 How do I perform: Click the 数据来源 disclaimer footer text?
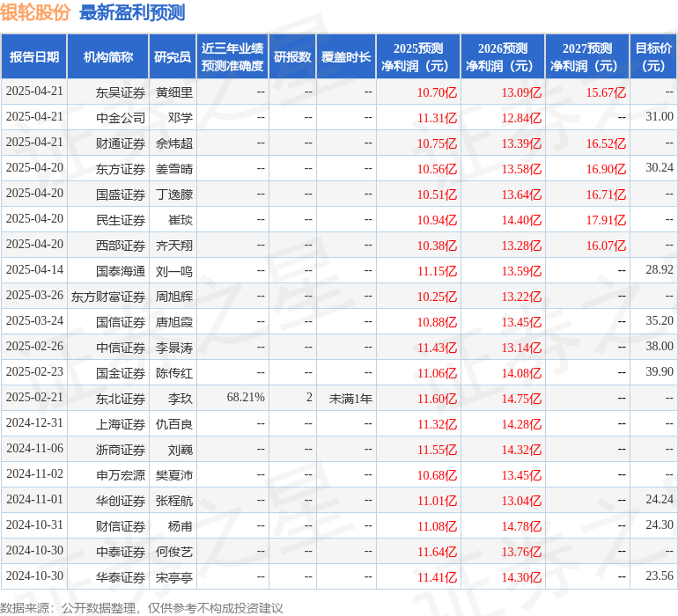click(142, 608)
